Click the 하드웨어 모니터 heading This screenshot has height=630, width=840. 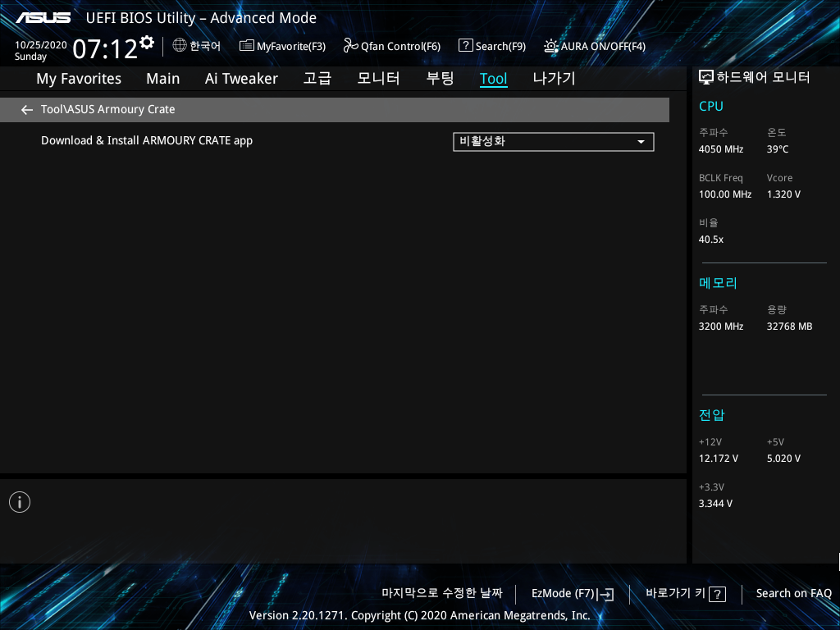coord(763,78)
